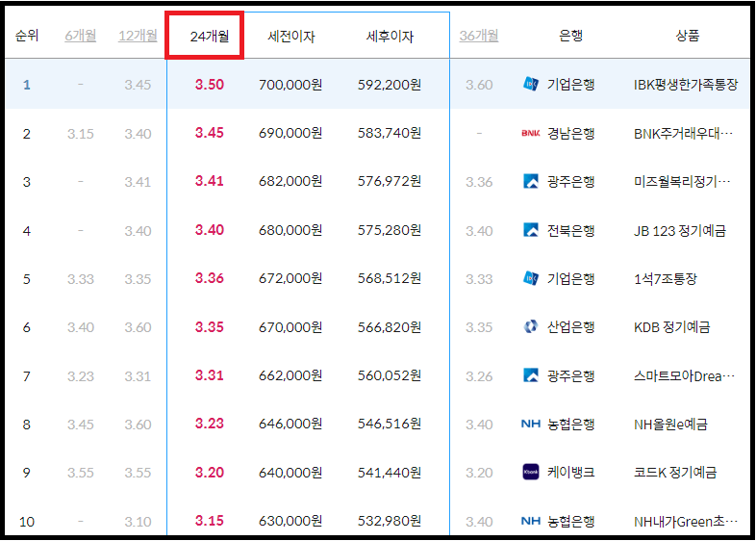Screen dimensions: 756x541
Task: Click the 상품 column header
Action: point(687,36)
